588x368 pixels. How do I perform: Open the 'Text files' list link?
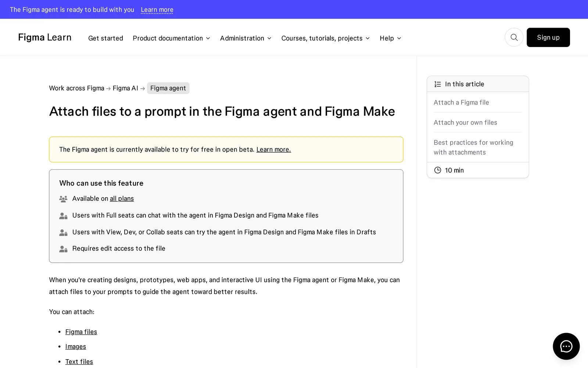point(79,362)
